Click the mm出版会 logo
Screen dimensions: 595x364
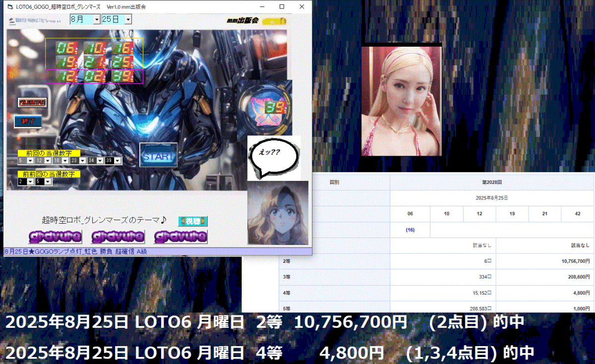tap(243, 20)
